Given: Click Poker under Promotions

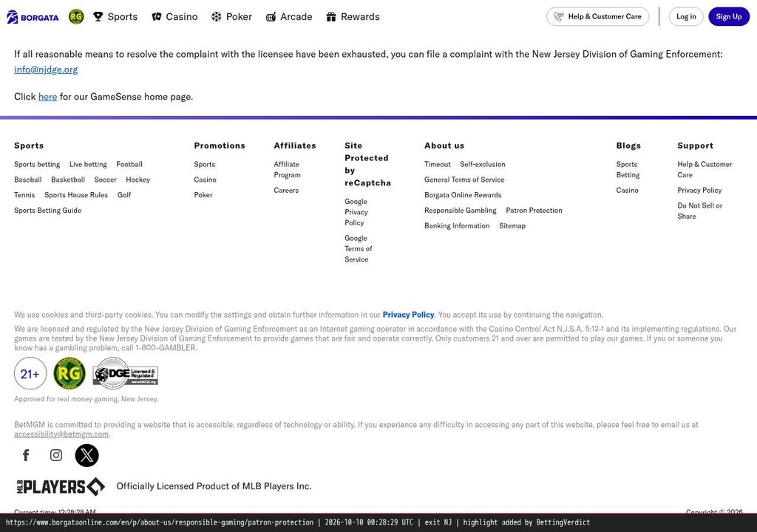Looking at the screenshot, I should coord(203,195).
